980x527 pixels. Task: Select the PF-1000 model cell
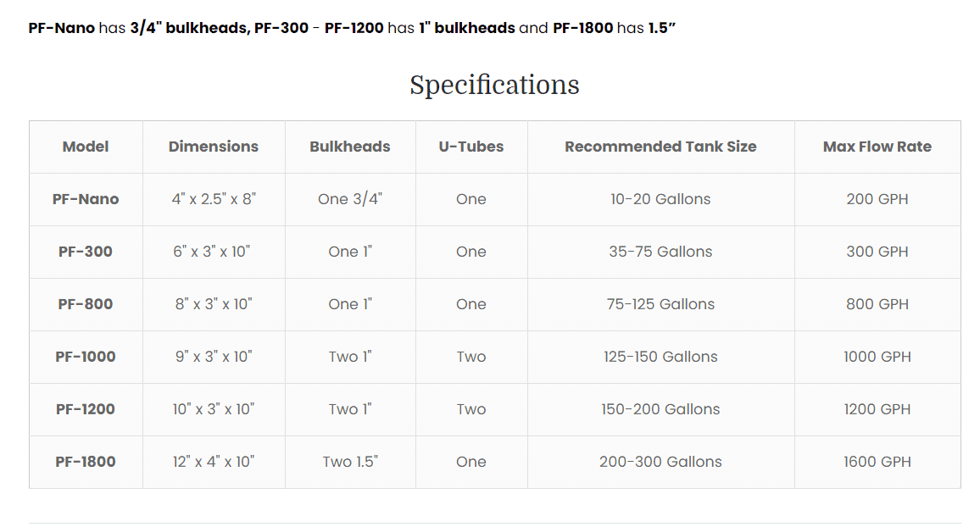tap(86, 357)
